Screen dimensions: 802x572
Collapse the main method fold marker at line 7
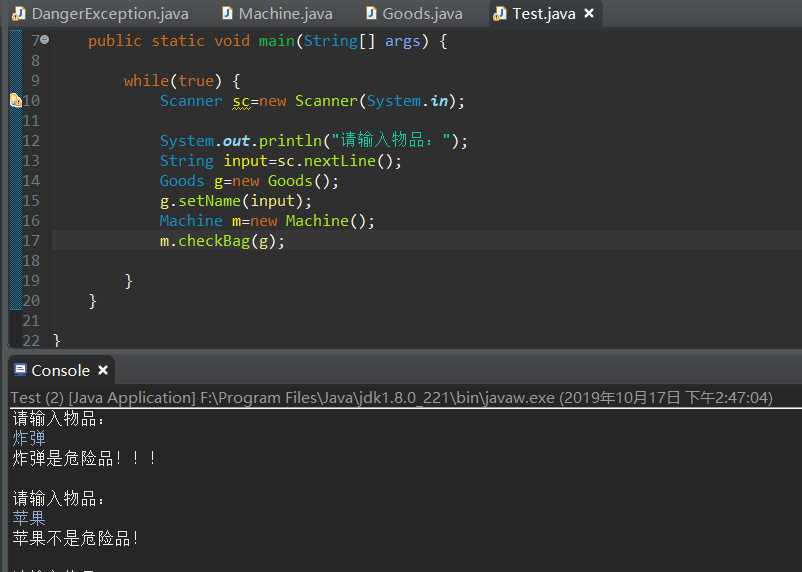point(44,39)
